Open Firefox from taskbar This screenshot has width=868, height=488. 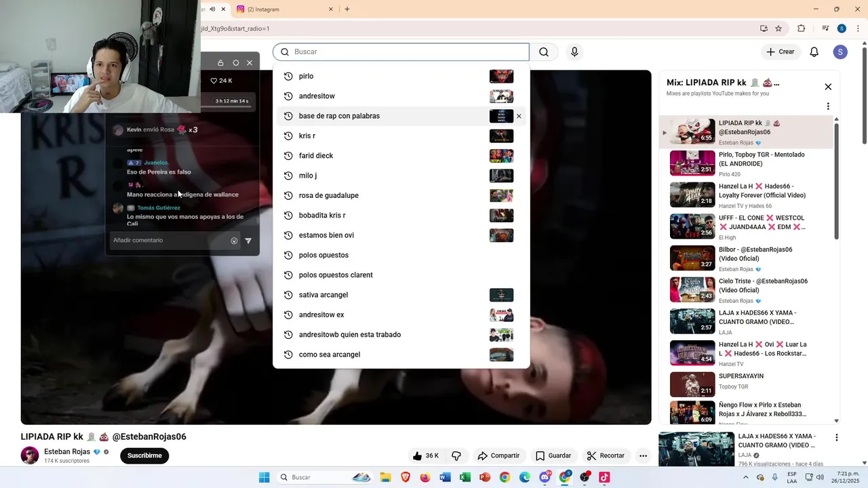(x=425, y=477)
